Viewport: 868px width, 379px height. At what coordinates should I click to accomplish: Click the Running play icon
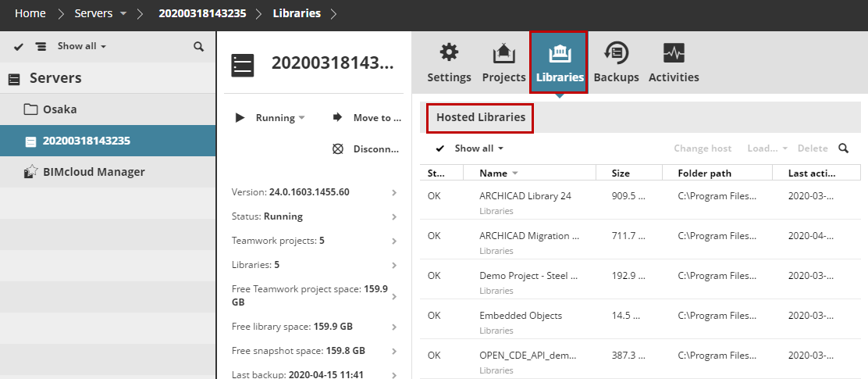pos(240,117)
